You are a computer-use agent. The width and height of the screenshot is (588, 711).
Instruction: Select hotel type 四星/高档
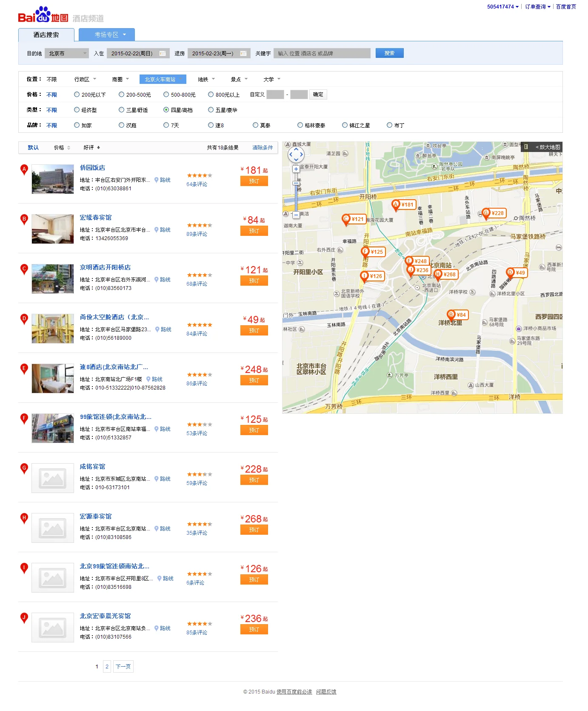click(x=166, y=110)
